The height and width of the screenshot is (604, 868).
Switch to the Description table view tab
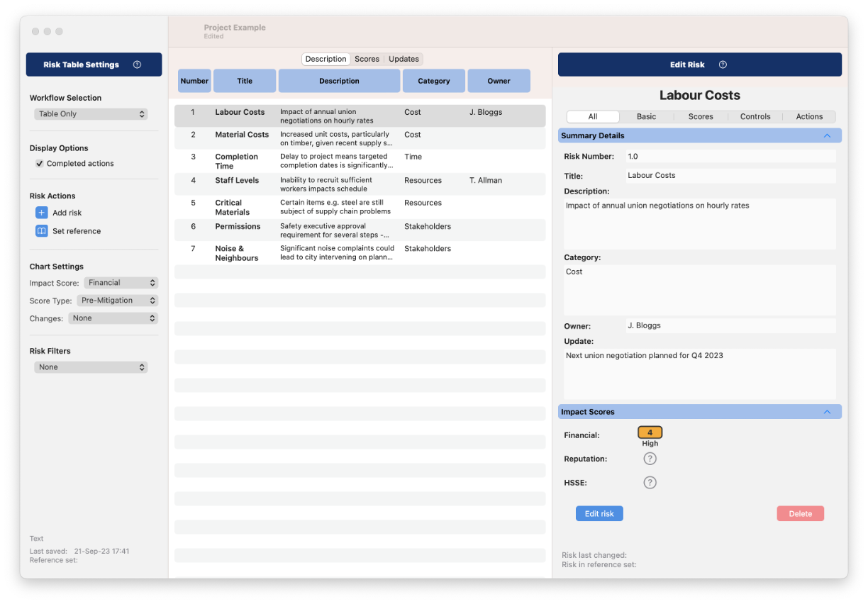pyautogui.click(x=325, y=59)
